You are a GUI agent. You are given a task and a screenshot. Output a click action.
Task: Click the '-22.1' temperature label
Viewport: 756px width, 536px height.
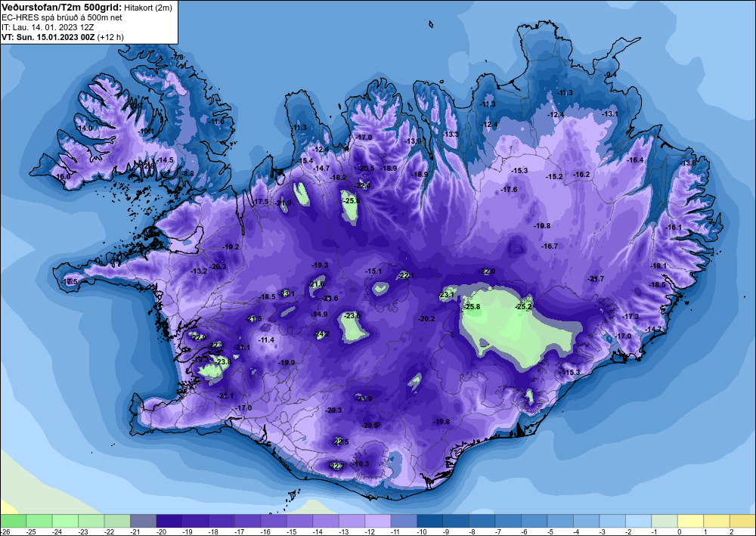pos(405,276)
